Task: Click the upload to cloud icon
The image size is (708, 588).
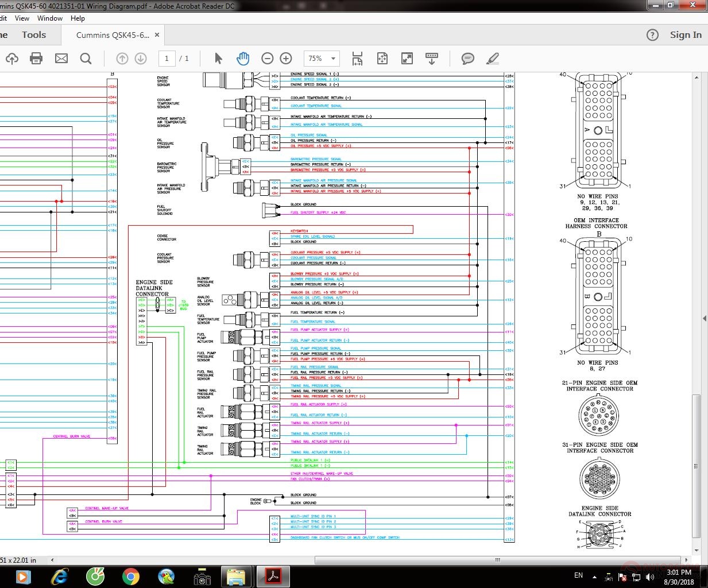Action: pos(11,59)
